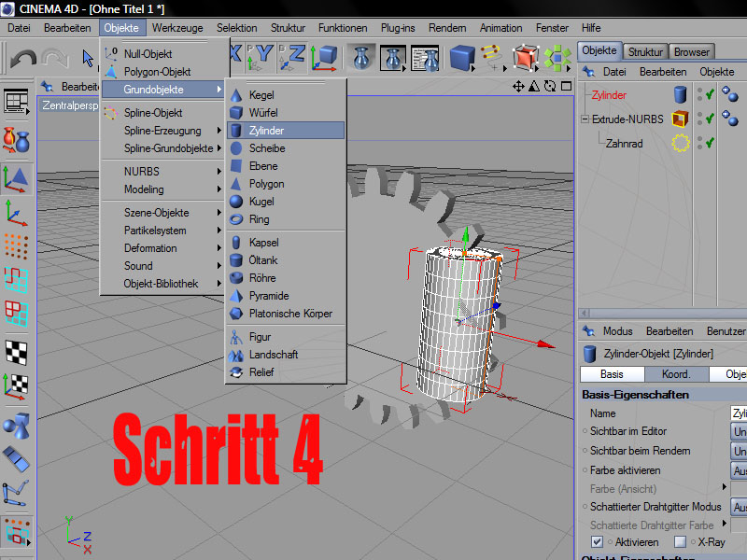Toggle the Extrude-NURBS enabled green checkmark

710,119
